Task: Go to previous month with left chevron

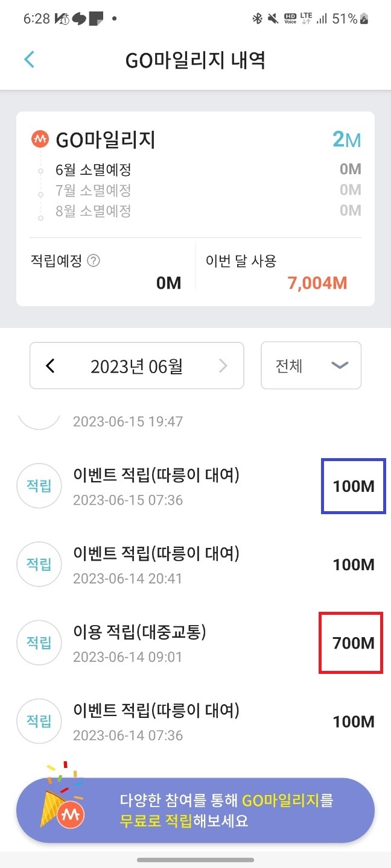Action: (x=50, y=366)
